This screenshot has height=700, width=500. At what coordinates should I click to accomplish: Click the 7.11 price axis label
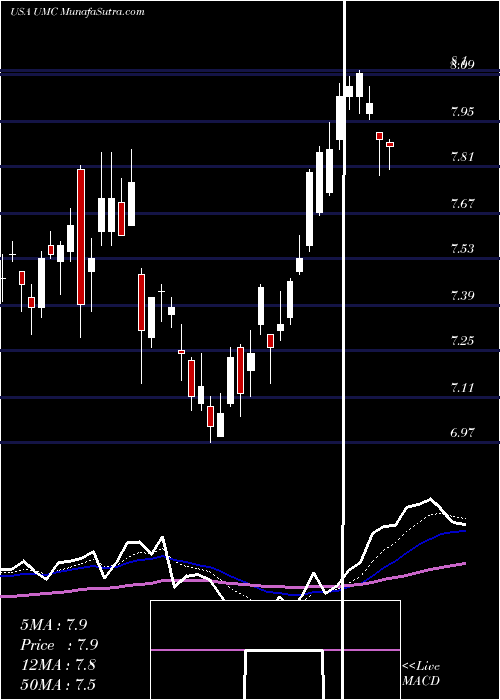(x=463, y=387)
